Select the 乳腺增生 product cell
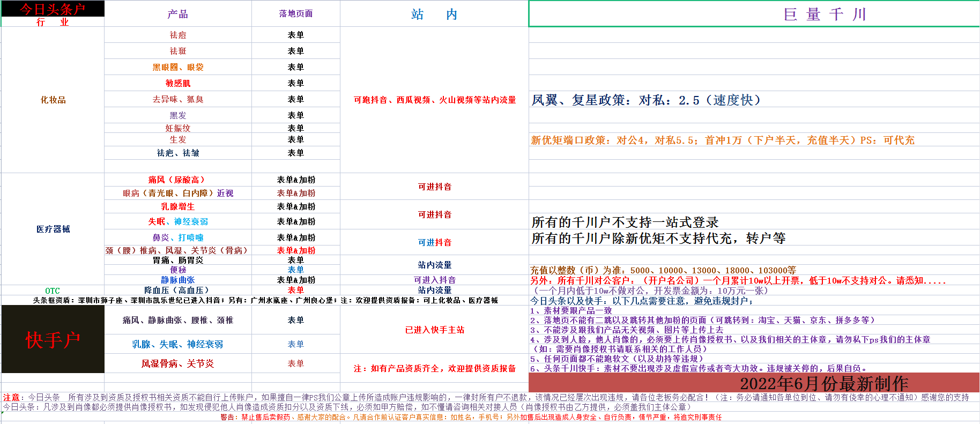Screen dimensions: 980x424 [x=177, y=206]
